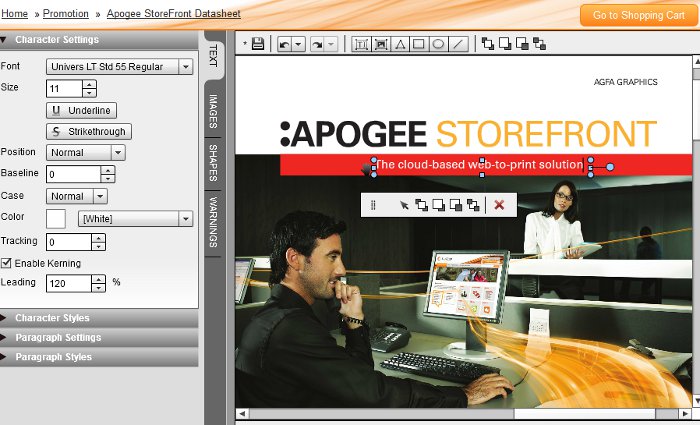The image size is (700, 425).
Task: Increase the Tracking value
Action: pyautogui.click(x=98, y=238)
